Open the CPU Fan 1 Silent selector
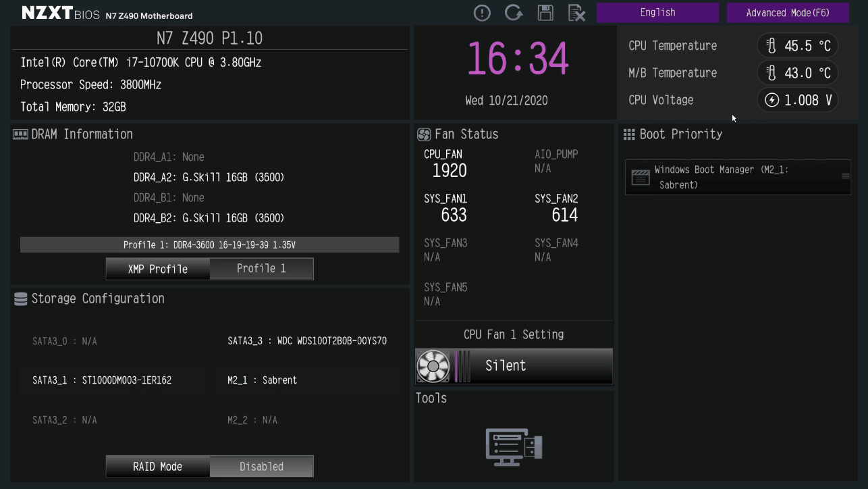The image size is (868, 489). coord(514,366)
